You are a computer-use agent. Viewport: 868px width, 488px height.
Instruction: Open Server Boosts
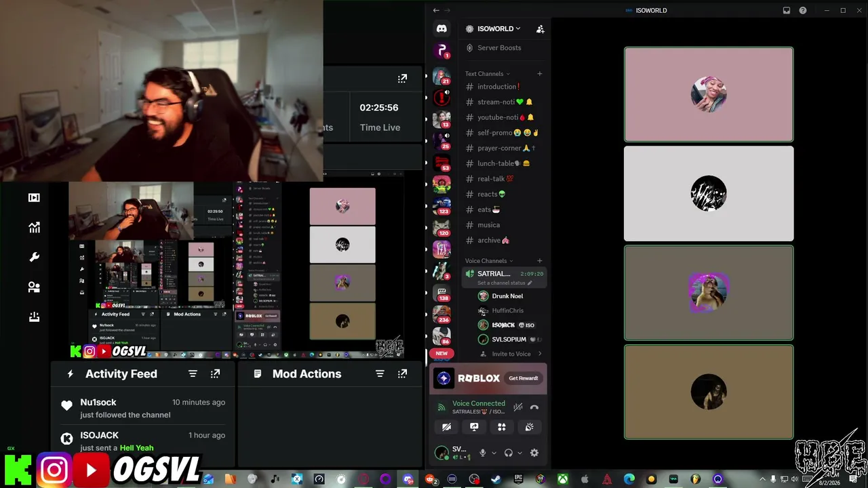pyautogui.click(x=499, y=48)
